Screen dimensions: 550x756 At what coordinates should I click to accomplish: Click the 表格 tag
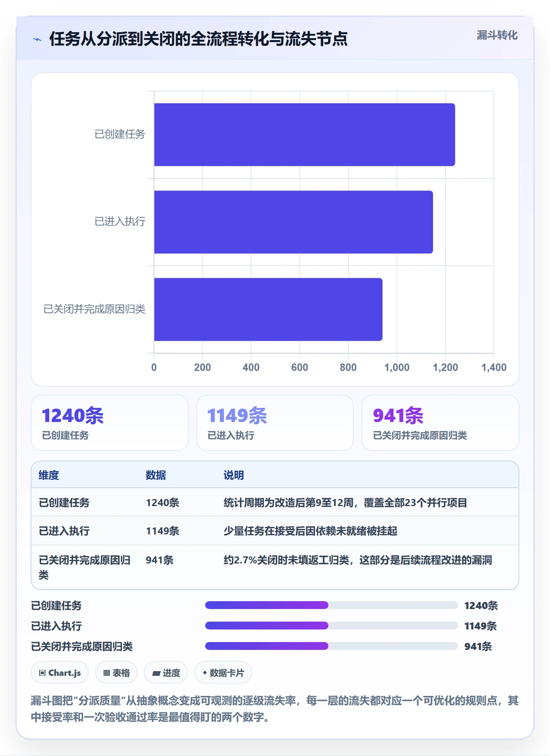tap(116, 673)
